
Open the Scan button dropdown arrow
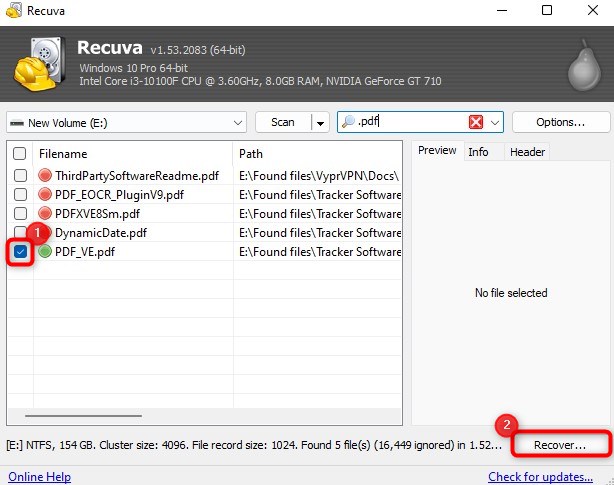[320, 123]
